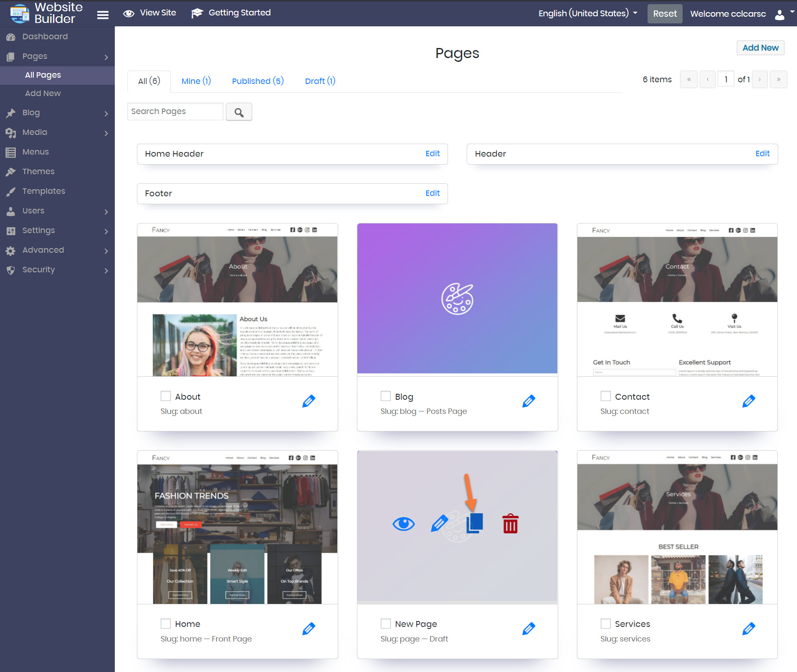
Task: Click into the Search Pages field
Action: click(x=175, y=112)
